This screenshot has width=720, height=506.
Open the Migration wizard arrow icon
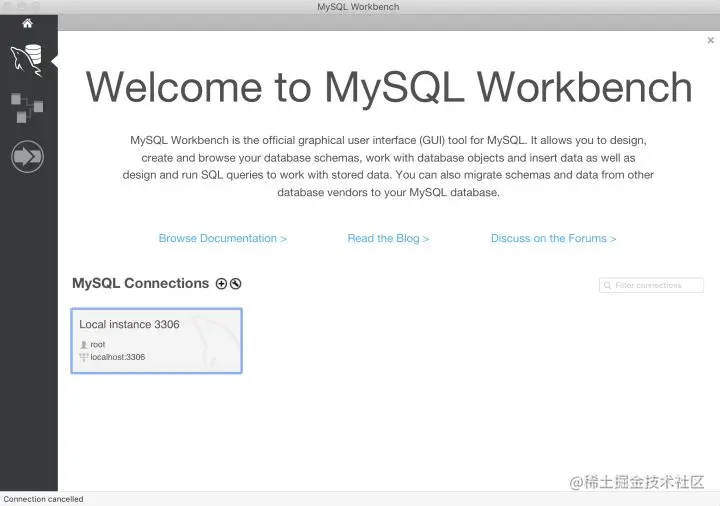click(x=27, y=157)
